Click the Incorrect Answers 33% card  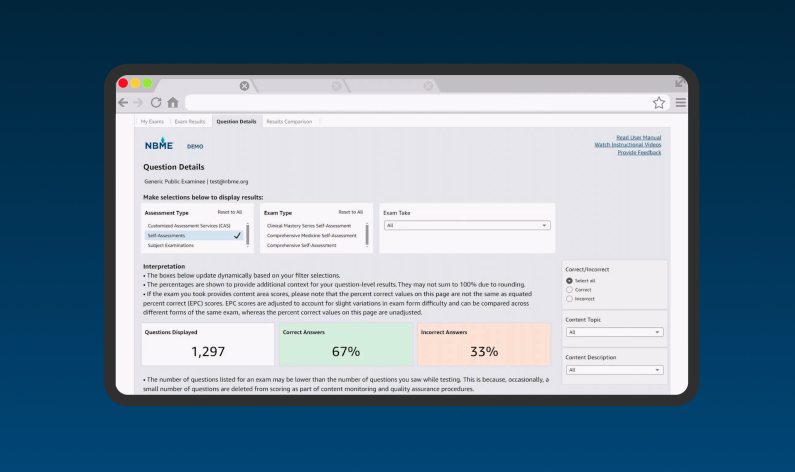(x=484, y=344)
